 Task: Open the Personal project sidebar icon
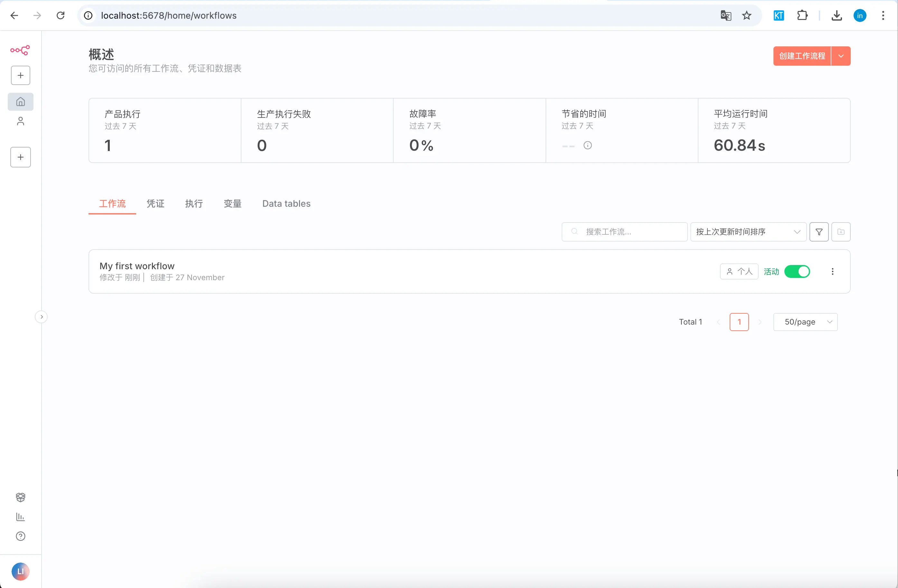click(x=20, y=121)
